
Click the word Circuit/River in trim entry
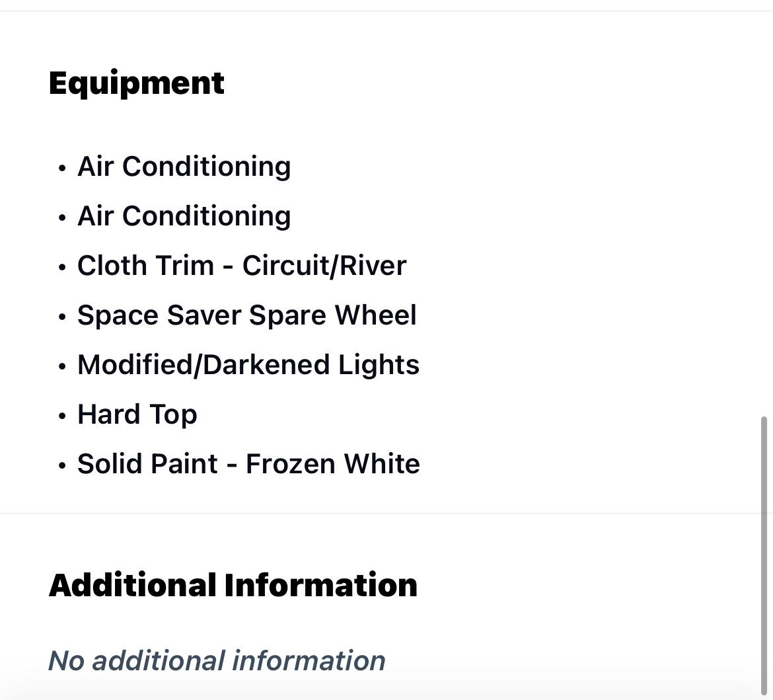(x=324, y=266)
